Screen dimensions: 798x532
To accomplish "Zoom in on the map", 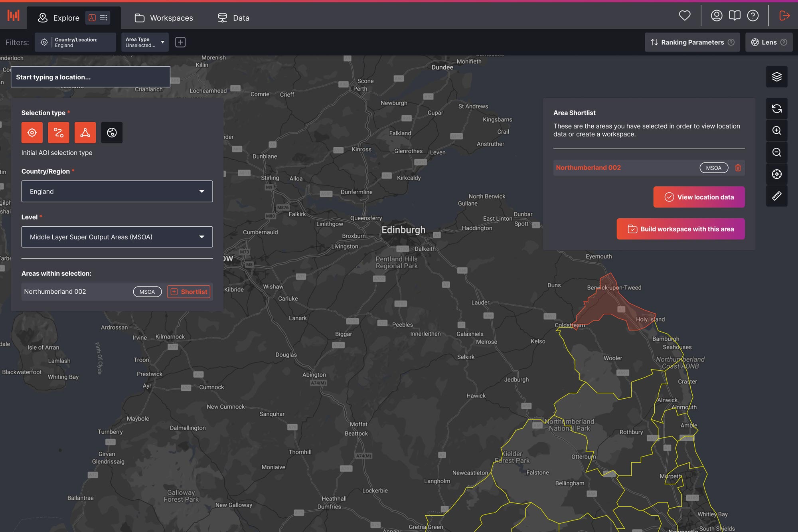I will [777, 131].
